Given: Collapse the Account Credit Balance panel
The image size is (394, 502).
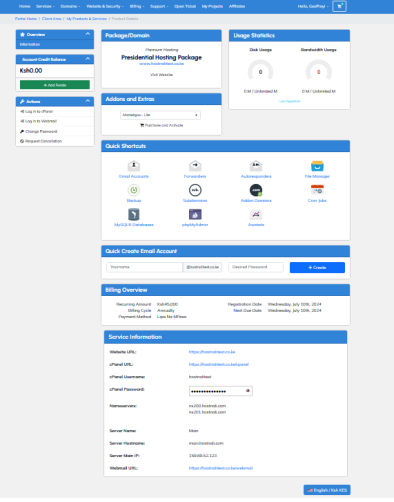Looking at the screenshot, I should pos(88,59).
